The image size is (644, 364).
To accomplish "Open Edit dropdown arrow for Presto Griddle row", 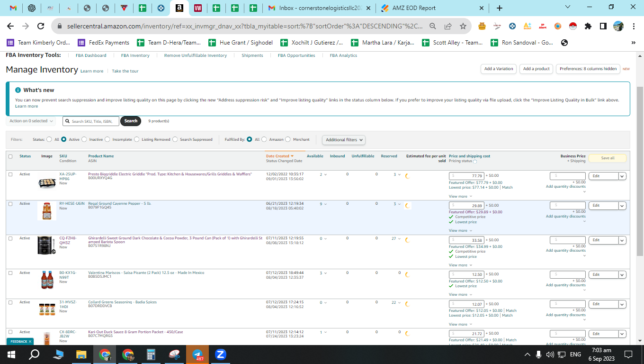I will [622, 176].
